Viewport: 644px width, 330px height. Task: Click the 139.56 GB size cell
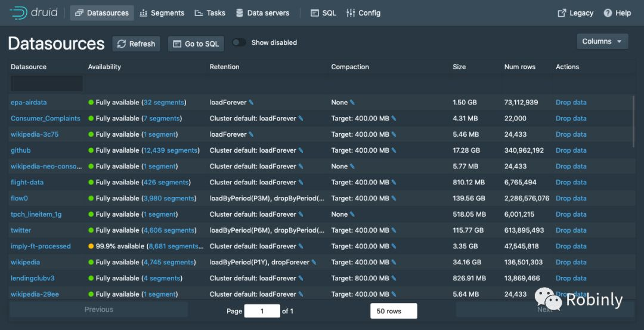tap(470, 199)
